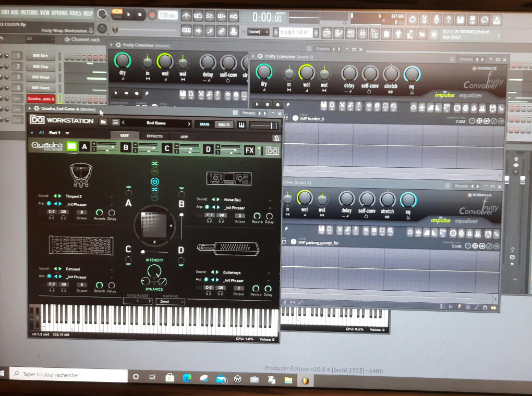
Task: Click the wrench tool icon in Convolver Insert 2
Action: tap(350, 106)
